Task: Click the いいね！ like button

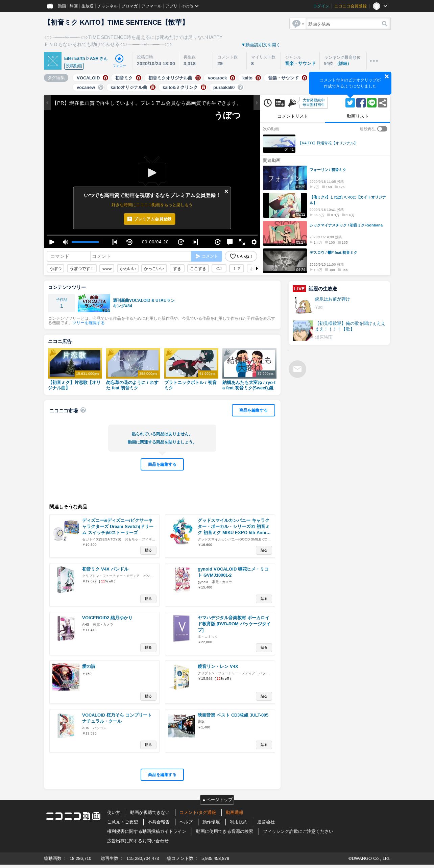Action: pos(241,256)
